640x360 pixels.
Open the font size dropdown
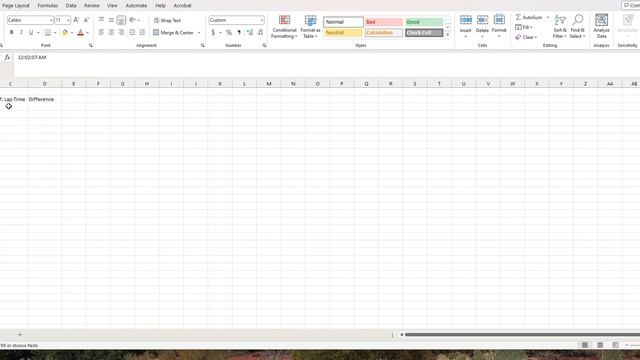68,20
